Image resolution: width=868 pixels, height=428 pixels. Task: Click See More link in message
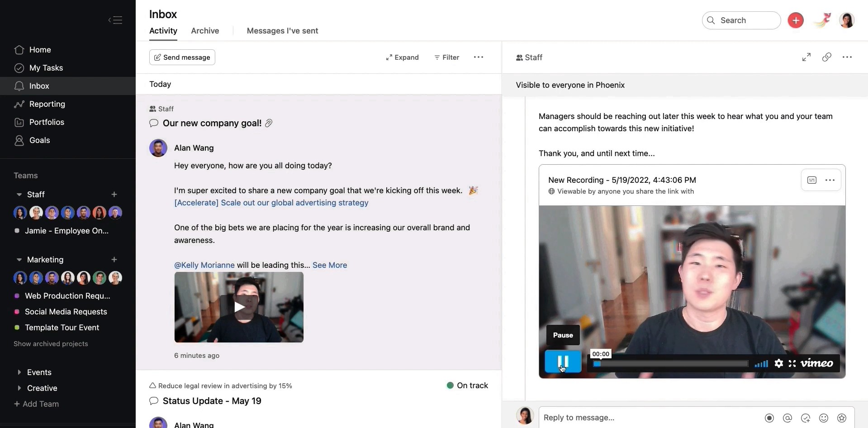pos(330,265)
